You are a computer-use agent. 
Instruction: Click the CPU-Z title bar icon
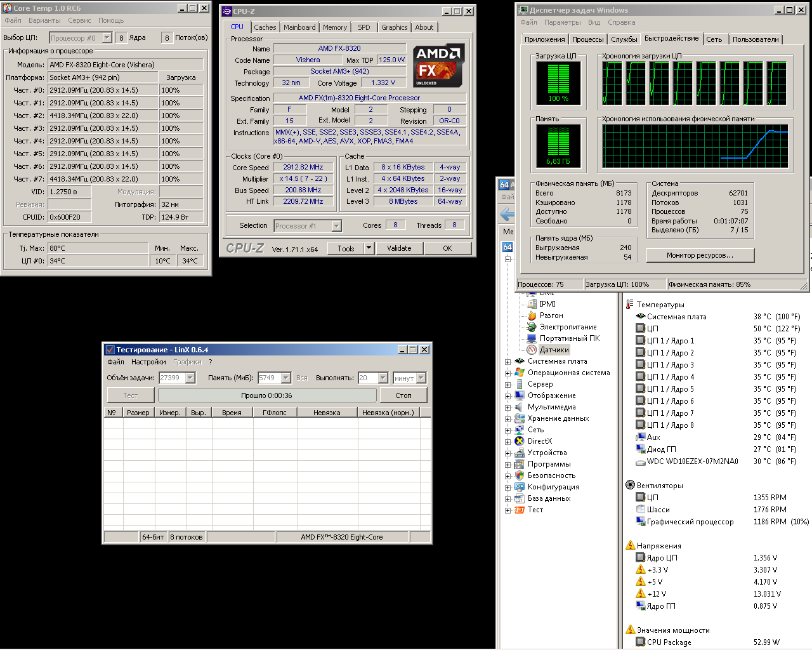click(x=227, y=11)
